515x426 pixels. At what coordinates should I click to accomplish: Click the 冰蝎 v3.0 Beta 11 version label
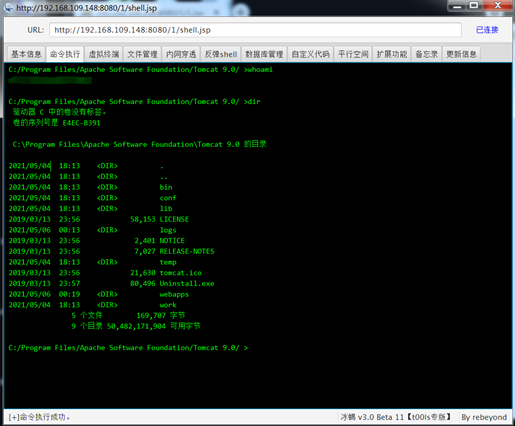point(396,417)
